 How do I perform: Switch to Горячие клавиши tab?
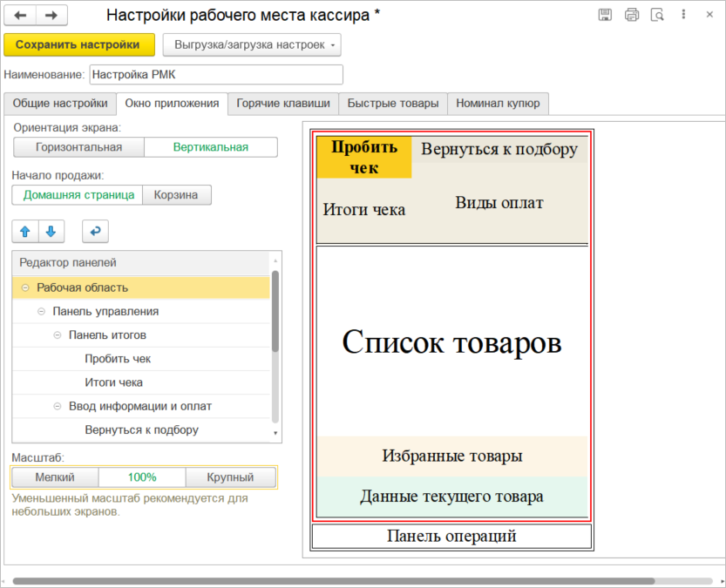tap(283, 103)
